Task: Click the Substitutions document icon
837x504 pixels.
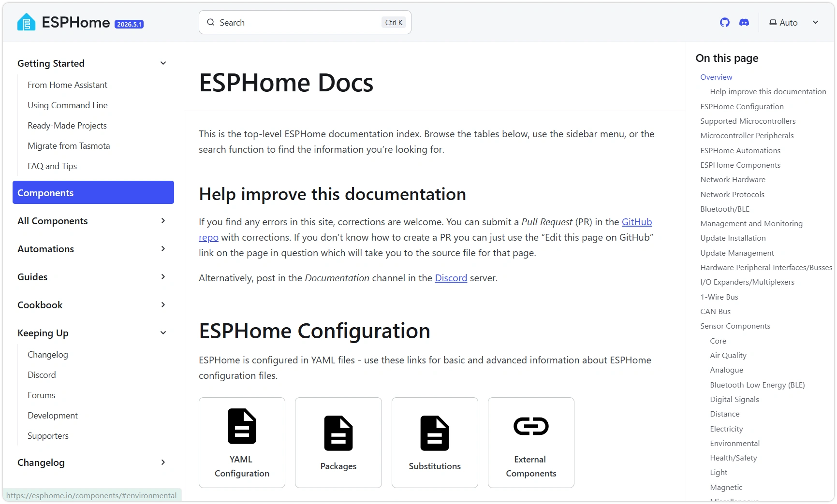Action: pyautogui.click(x=435, y=433)
